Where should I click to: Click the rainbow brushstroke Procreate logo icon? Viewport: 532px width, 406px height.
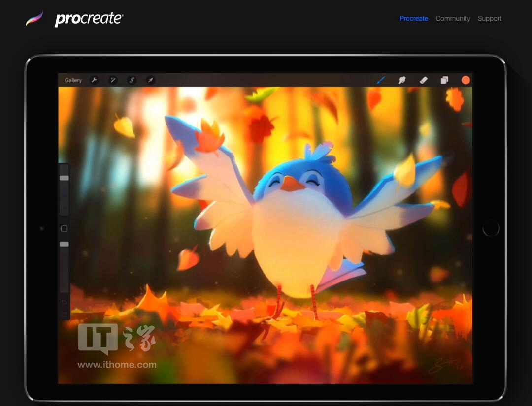pos(34,19)
